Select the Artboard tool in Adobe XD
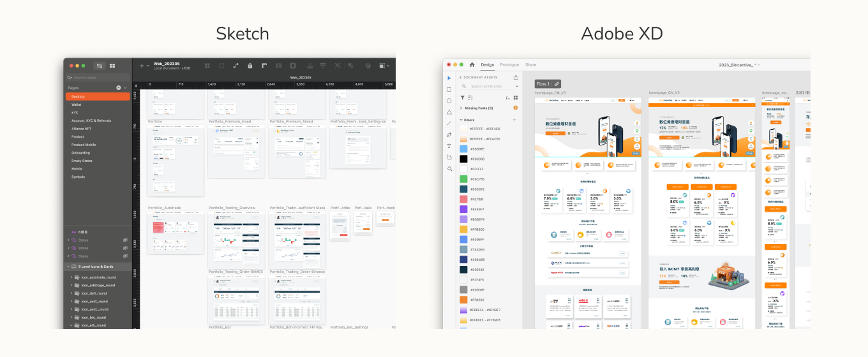868x357 pixels. pos(449,157)
